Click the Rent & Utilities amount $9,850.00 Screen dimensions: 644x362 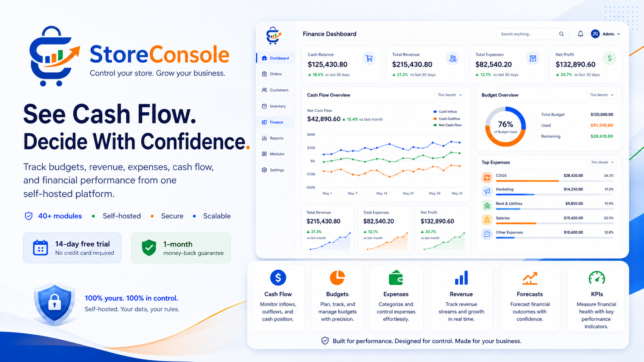pos(574,204)
